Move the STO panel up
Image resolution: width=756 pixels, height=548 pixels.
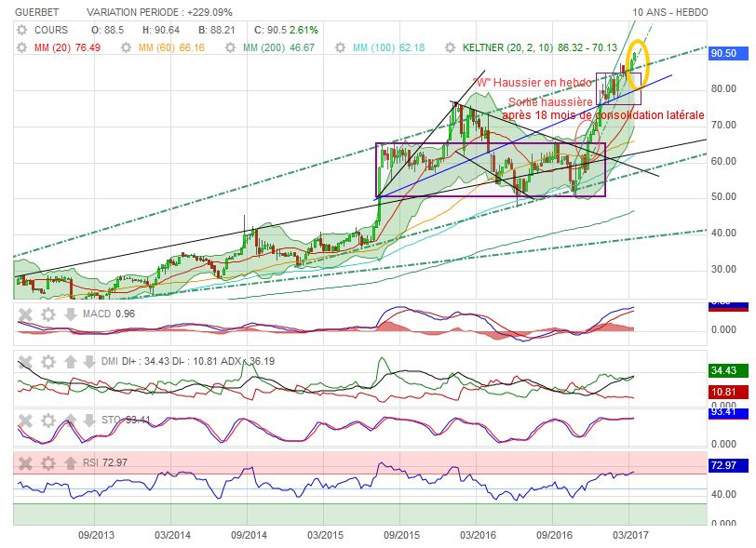(71, 421)
